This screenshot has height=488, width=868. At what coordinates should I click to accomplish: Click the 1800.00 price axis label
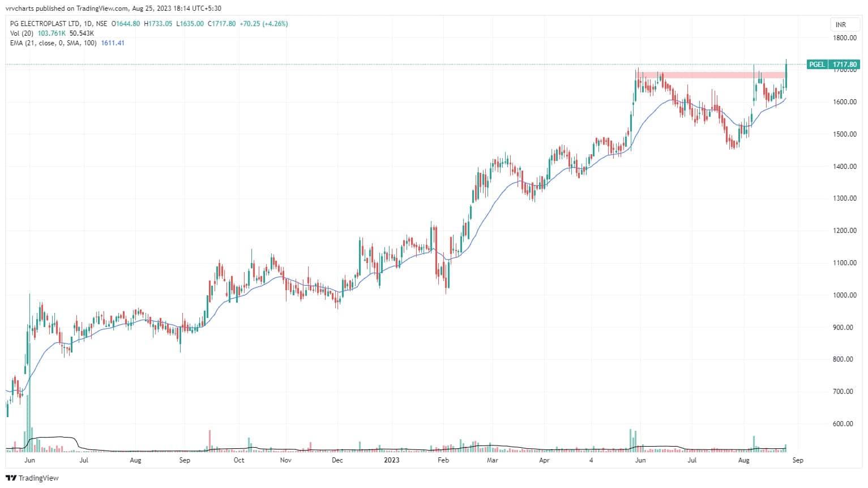coord(844,38)
